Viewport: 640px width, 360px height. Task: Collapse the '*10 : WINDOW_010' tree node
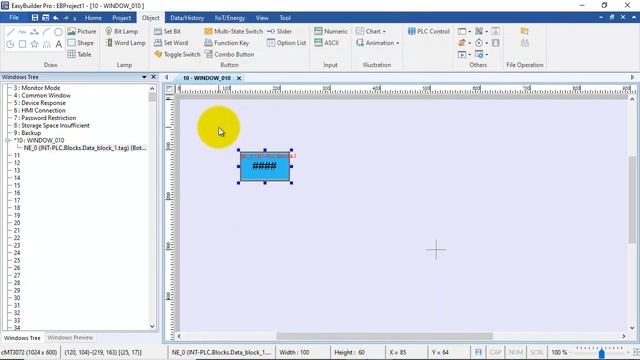point(7,140)
